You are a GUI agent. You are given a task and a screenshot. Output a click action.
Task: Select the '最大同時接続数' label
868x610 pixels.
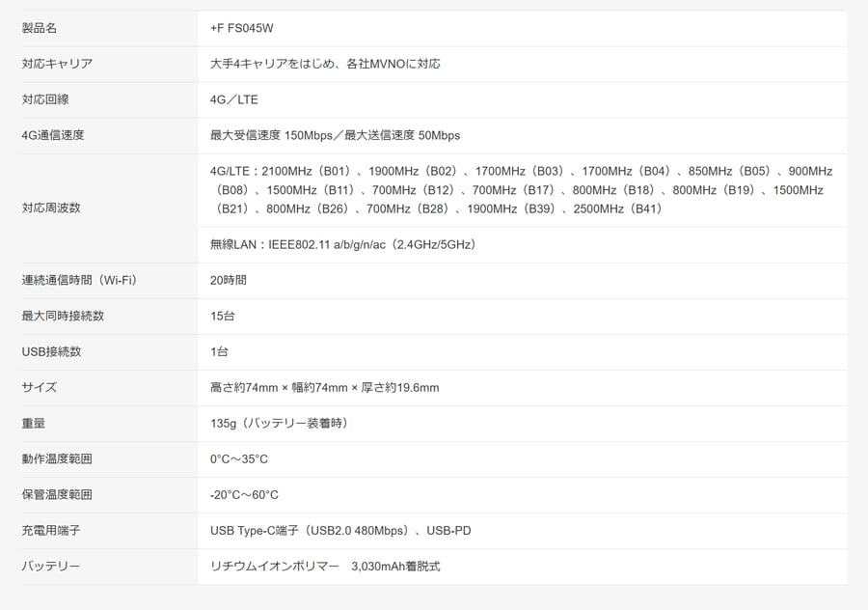point(63,316)
